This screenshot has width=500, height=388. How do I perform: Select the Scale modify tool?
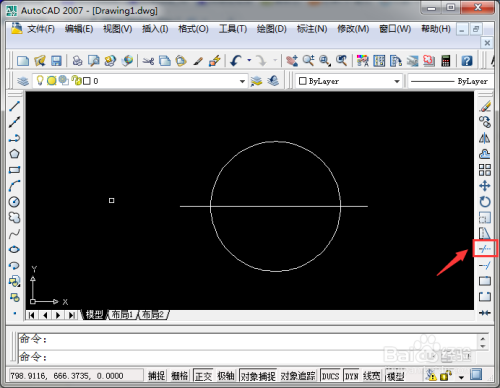(x=485, y=218)
